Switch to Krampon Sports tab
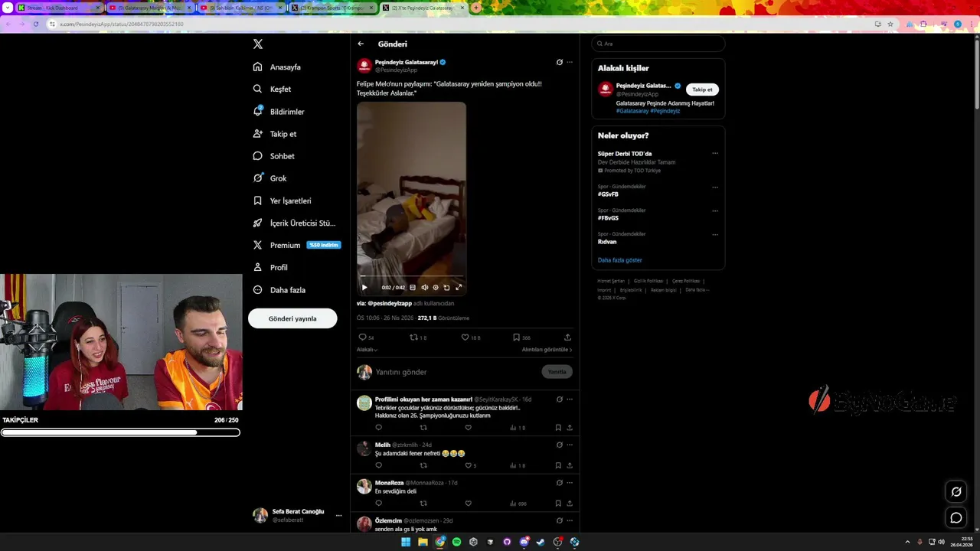This screenshot has width=980, height=551. pyautogui.click(x=332, y=8)
